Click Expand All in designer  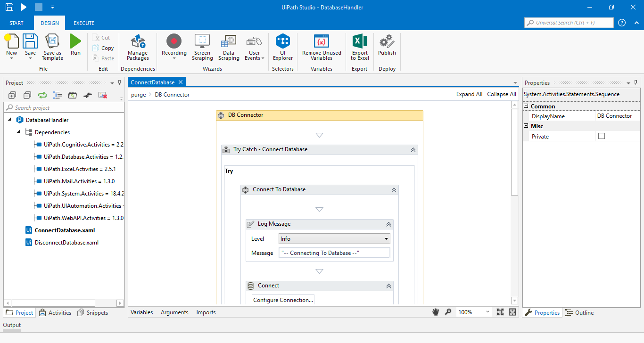click(x=469, y=94)
